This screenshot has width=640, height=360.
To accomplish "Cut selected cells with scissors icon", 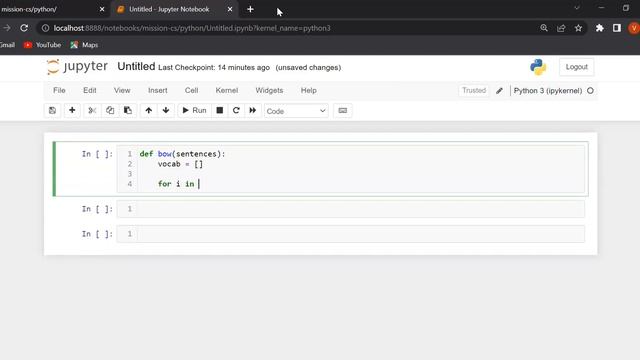I will [92, 111].
